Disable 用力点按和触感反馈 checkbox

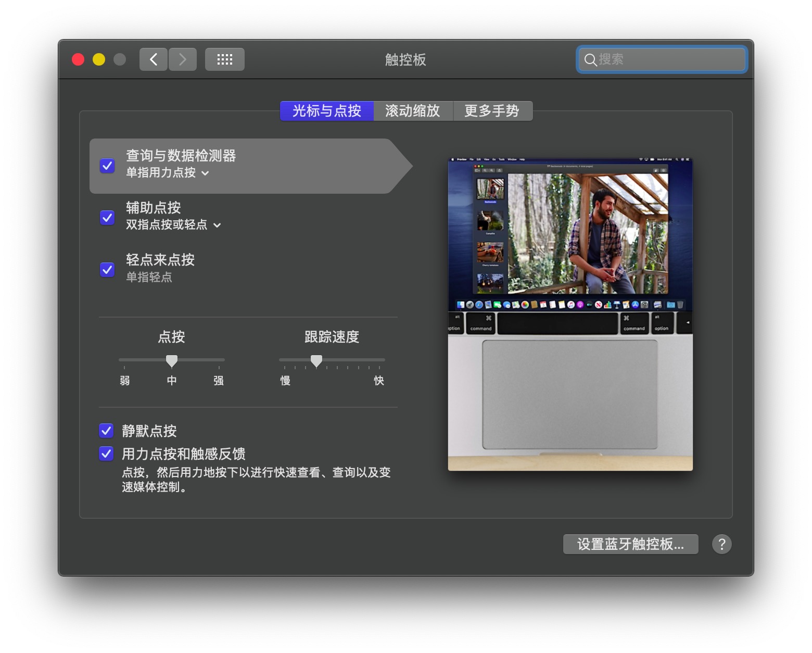[106, 454]
